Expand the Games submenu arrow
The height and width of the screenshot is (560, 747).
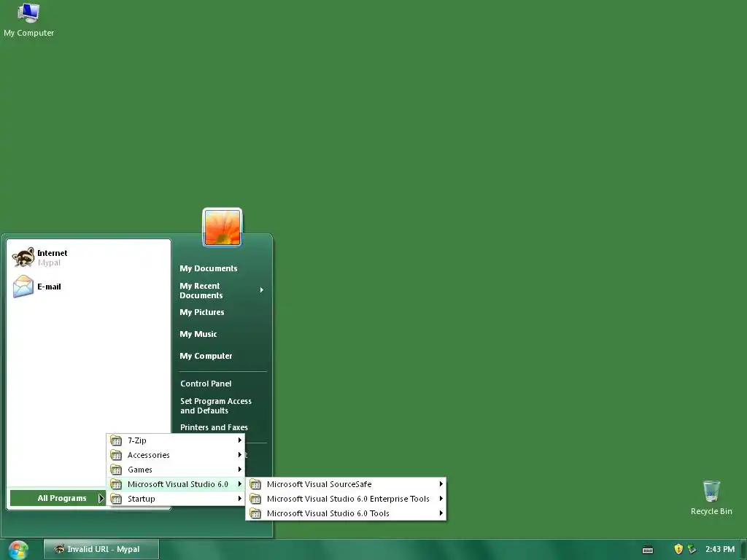tap(239, 470)
